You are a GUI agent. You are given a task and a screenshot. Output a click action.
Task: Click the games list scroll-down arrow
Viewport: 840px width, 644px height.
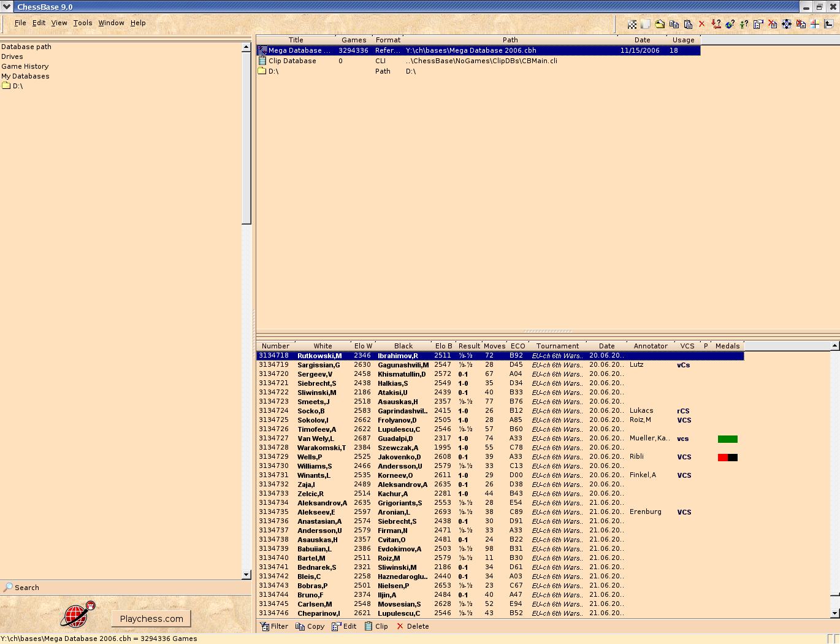click(835, 613)
